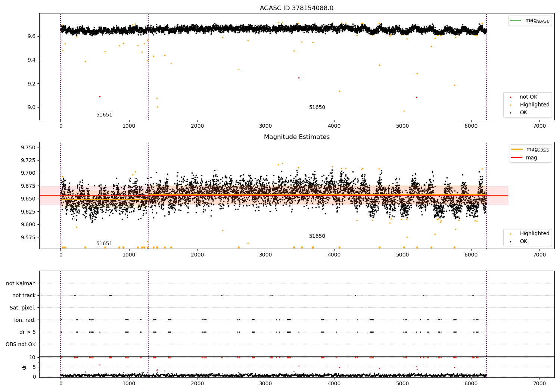Click the "3000" x-axis tick of the Magnitude Estimates plot
Image resolution: width=560 pixels, height=392 pixels.
point(266,255)
